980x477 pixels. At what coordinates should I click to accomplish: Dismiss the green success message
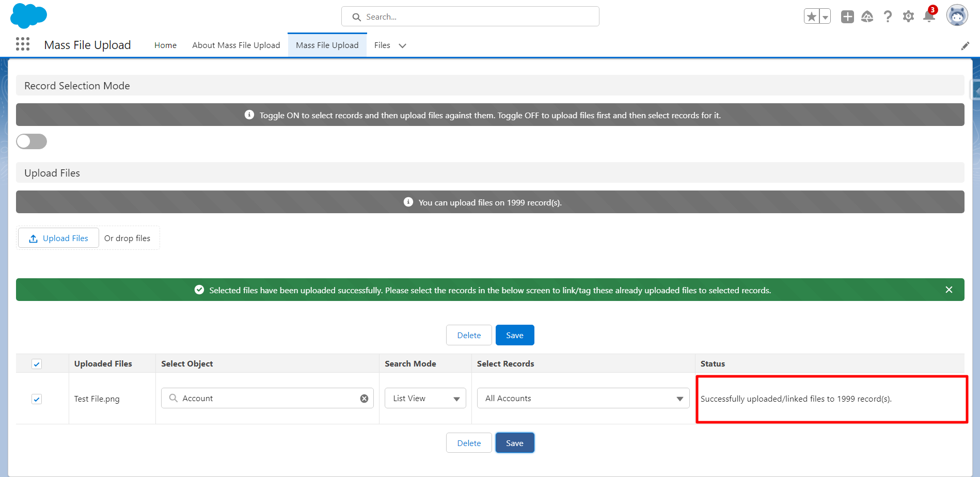coord(949,290)
